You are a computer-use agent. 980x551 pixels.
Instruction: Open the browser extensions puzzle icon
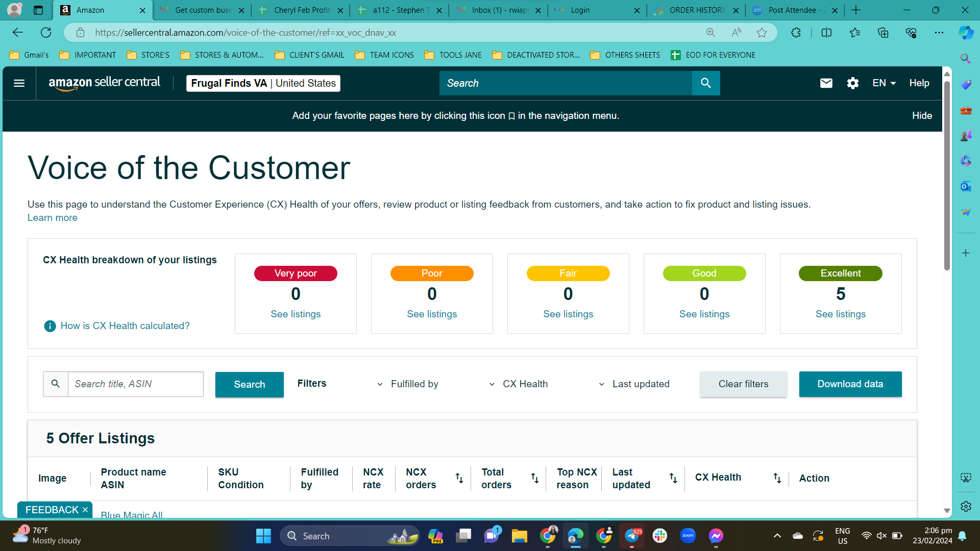tap(796, 33)
